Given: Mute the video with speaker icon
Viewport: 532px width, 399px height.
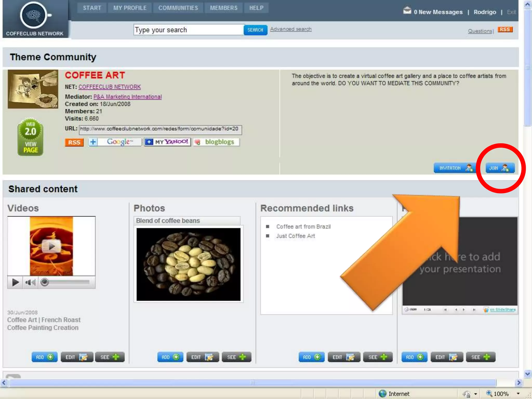Looking at the screenshot, I should pyautogui.click(x=30, y=282).
